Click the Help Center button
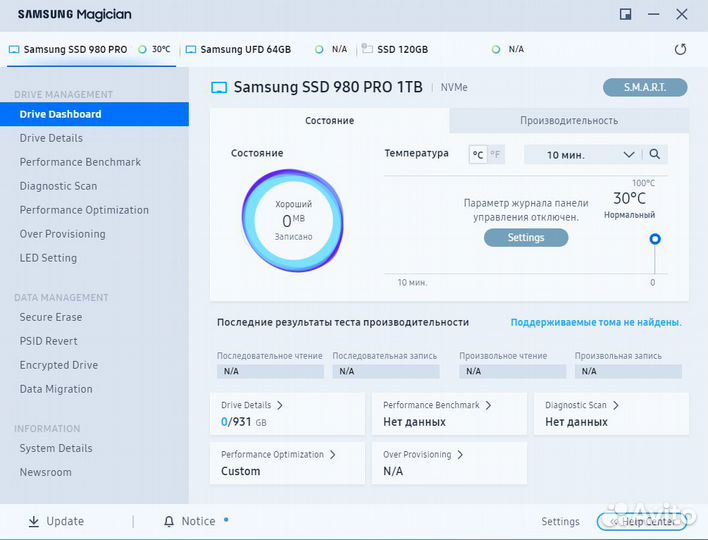The image size is (708, 540). tap(642, 521)
